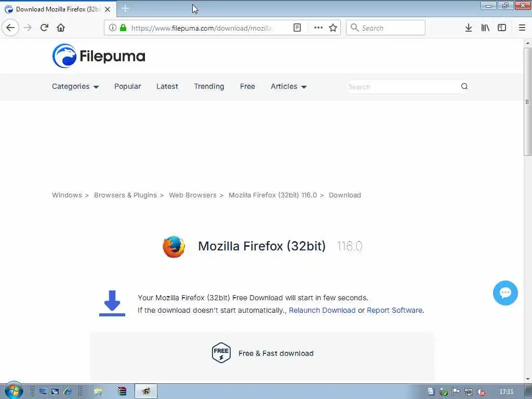This screenshot has height=399, width=532.
Task: Click the Filepuma site search field
Action: coord(402,87)
